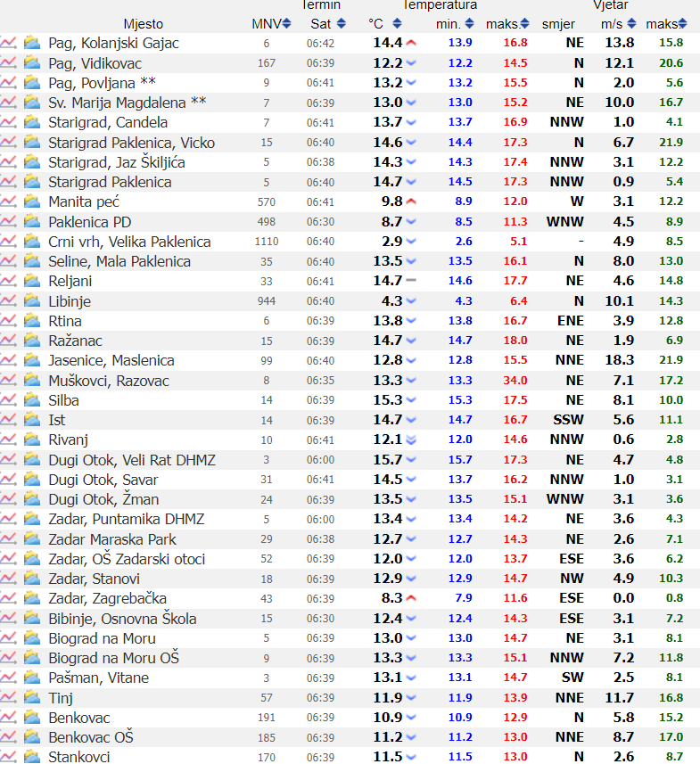Click the weather icon beside Benkovac OŠ

click(x=32, y=737)
